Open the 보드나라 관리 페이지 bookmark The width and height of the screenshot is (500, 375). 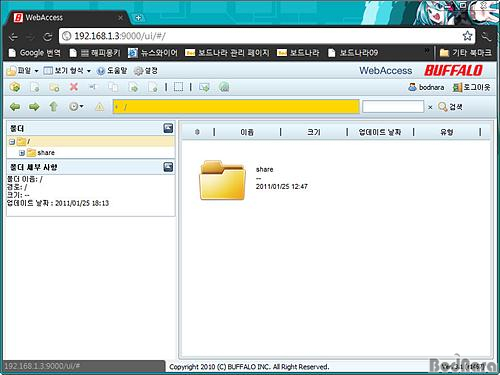[x=227, y=53]
